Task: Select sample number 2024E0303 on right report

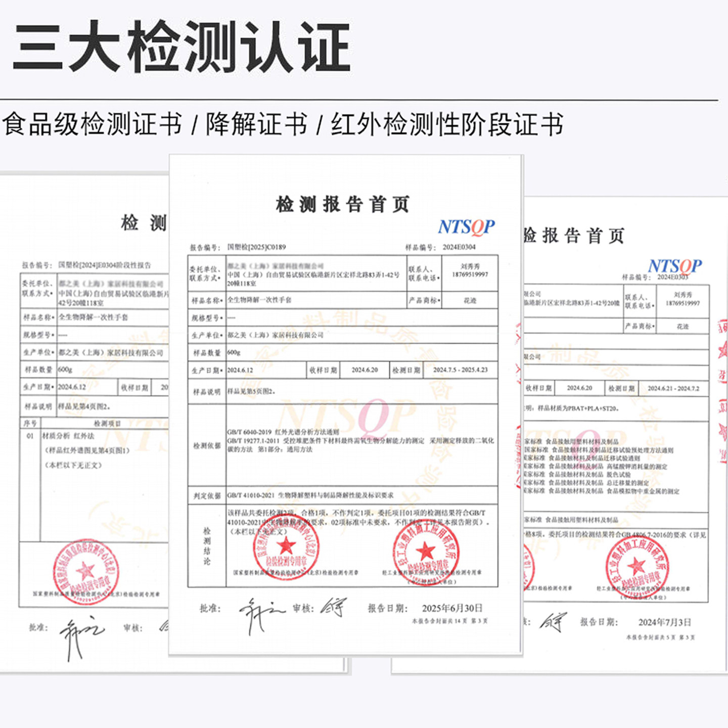Action: (x=673, y=277)
